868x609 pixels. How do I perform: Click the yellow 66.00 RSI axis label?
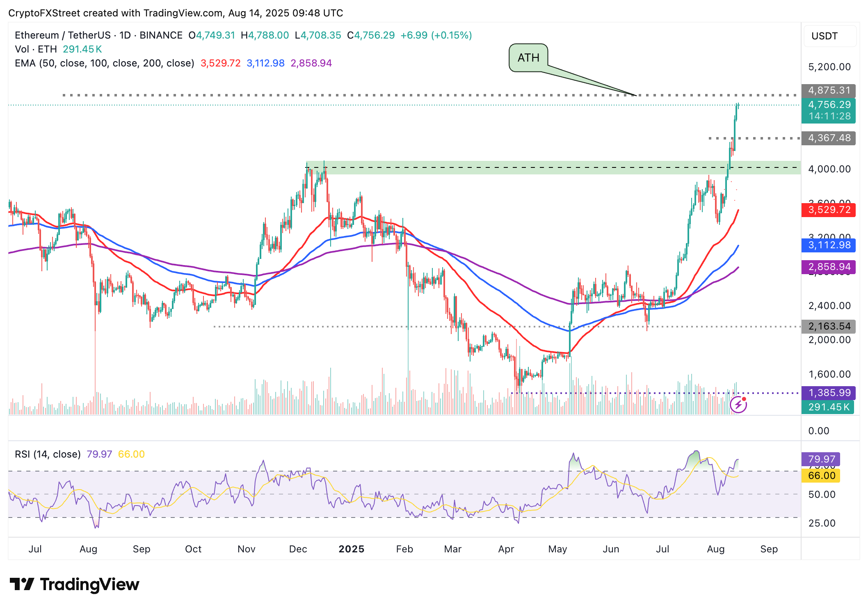click(821, 476)
